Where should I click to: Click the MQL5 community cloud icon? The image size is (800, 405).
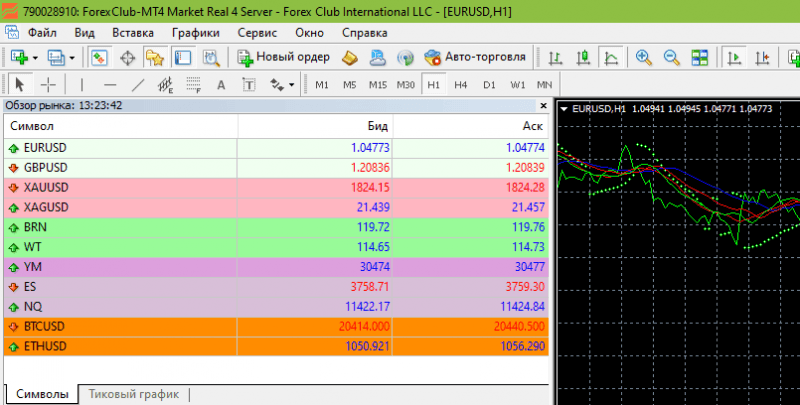[x=378, y=58]
